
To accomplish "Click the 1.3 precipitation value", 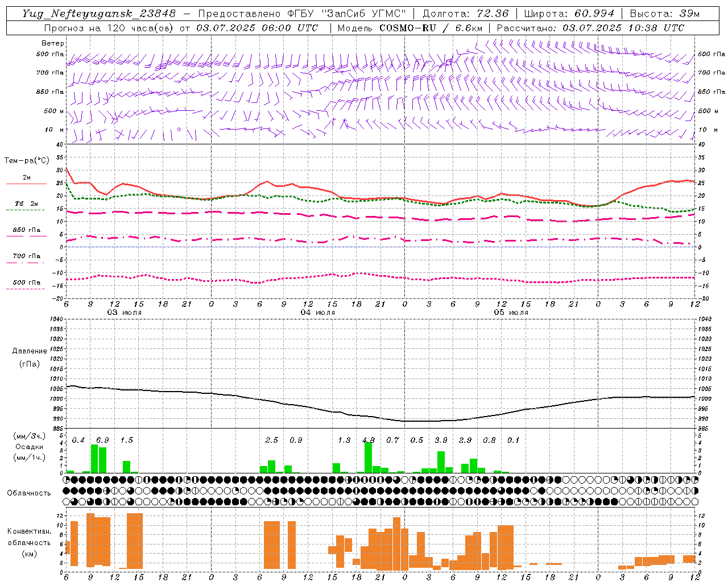I will coord(344,440).
